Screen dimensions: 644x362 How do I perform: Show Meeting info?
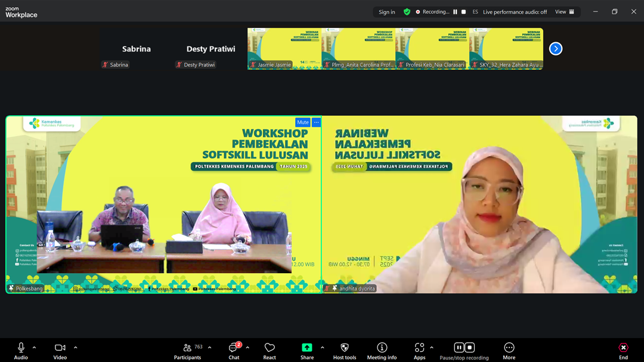382,348
